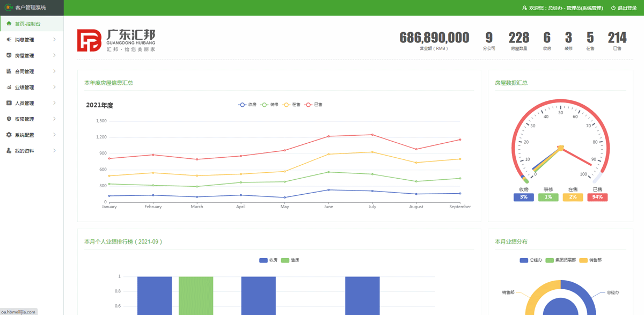Click the house icon for 房屋管理
Viewport: 644px width, 315px height.
9,55
